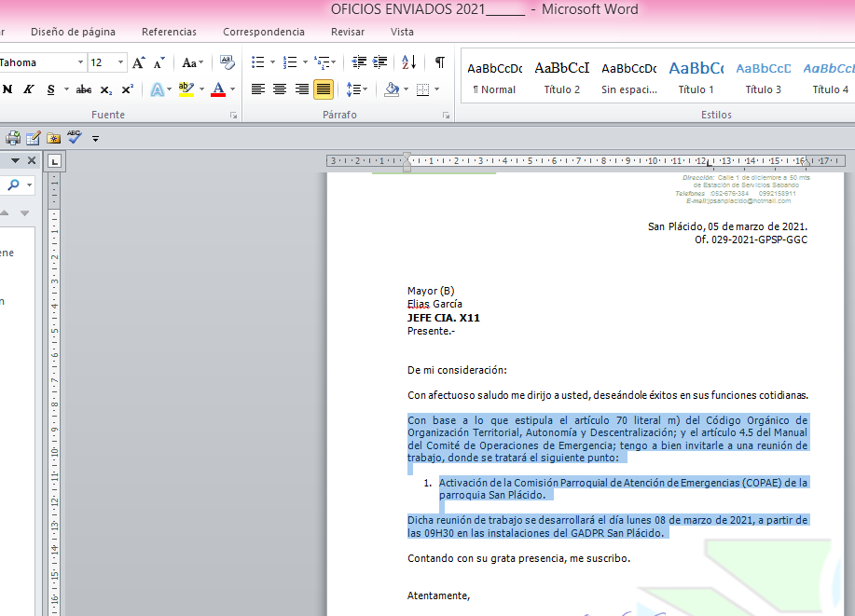This screenshot has width=855, height=616.
Task: Increase paragraph indent
Action: pos(380,63)
